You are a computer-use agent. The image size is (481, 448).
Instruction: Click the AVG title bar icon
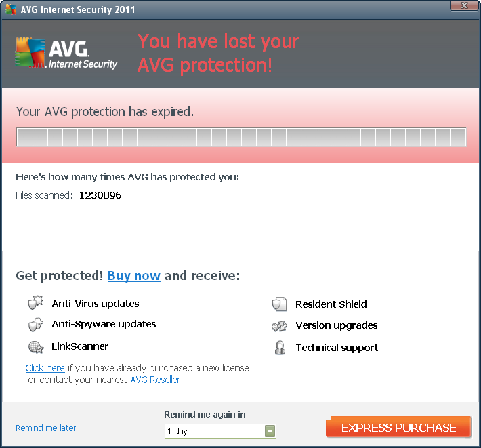[x=11, y=9]
